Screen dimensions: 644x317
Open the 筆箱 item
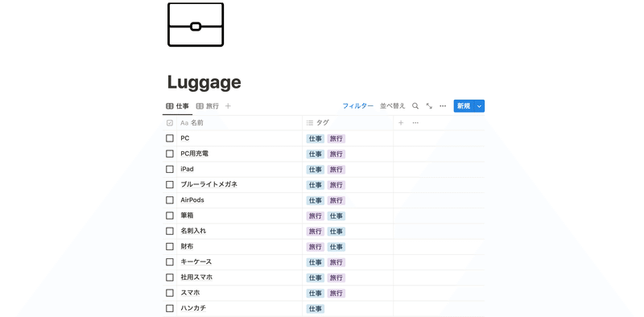[x=187, y=216]
